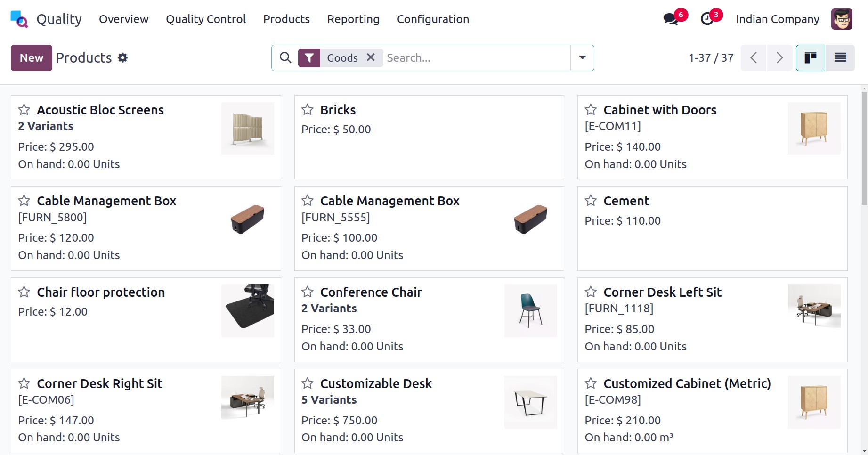Image resolution: width=868 pixels, height=455 pixels.
Task: Open the Products settings gear
Action: (x=123, y=58)
